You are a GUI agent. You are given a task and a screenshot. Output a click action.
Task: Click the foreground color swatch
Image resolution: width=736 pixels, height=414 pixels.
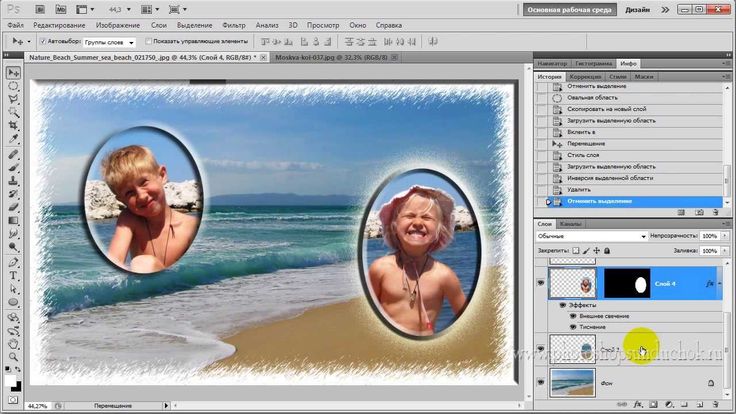(12, 380)
